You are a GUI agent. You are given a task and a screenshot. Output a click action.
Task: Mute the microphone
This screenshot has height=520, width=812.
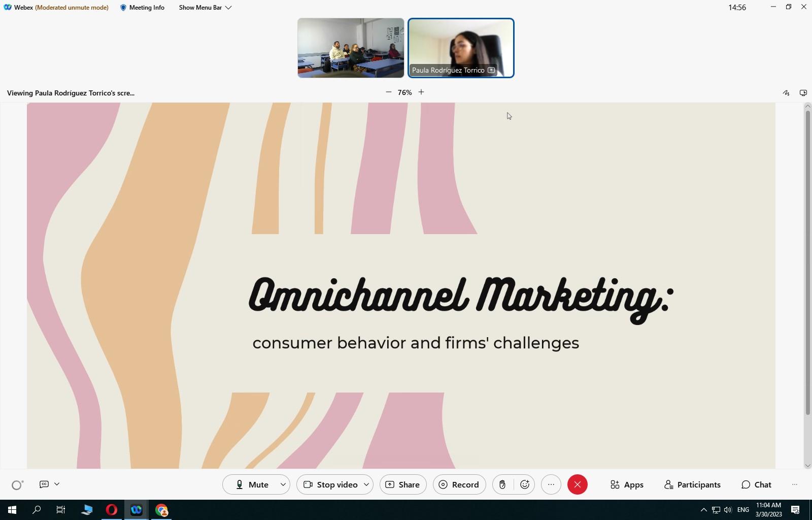pos(252,484)
